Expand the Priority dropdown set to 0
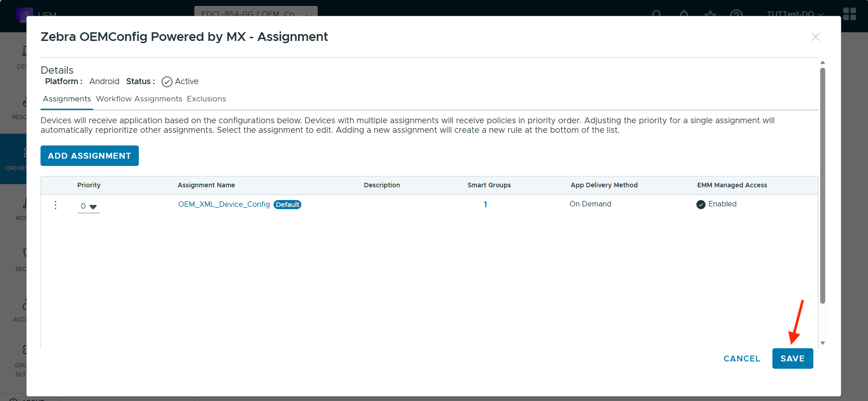This screenshot has width=868, height=401. coord(89,206)
